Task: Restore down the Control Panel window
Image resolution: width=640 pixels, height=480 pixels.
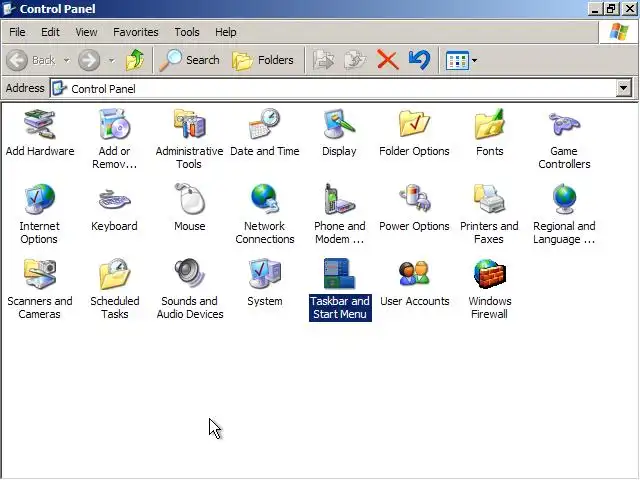Action: click(611, 9)
